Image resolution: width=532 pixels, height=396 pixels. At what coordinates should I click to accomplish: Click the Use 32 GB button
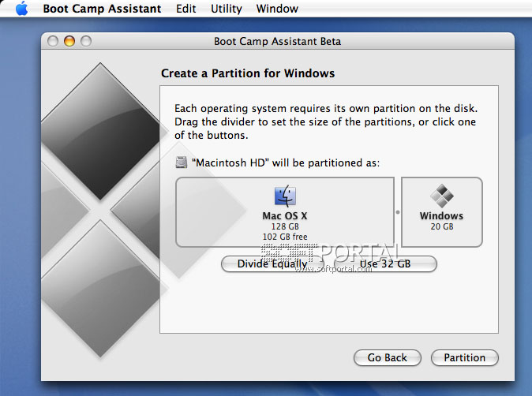pos(385,263)
